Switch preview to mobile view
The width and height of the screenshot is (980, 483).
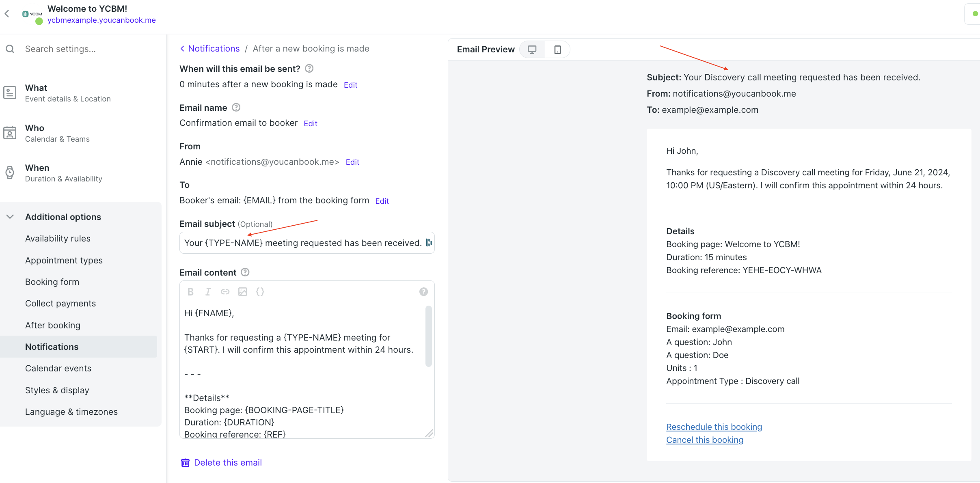pyautogui.click(x=557, y=50)
